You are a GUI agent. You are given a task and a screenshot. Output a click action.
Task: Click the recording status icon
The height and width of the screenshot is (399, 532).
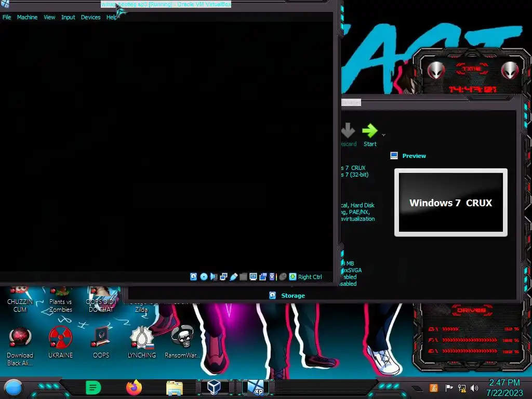tap(263, 277)
